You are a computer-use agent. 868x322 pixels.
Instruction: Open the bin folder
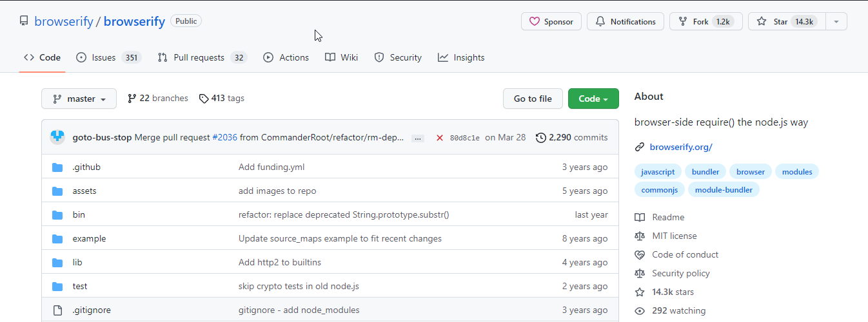click(79, 214)
